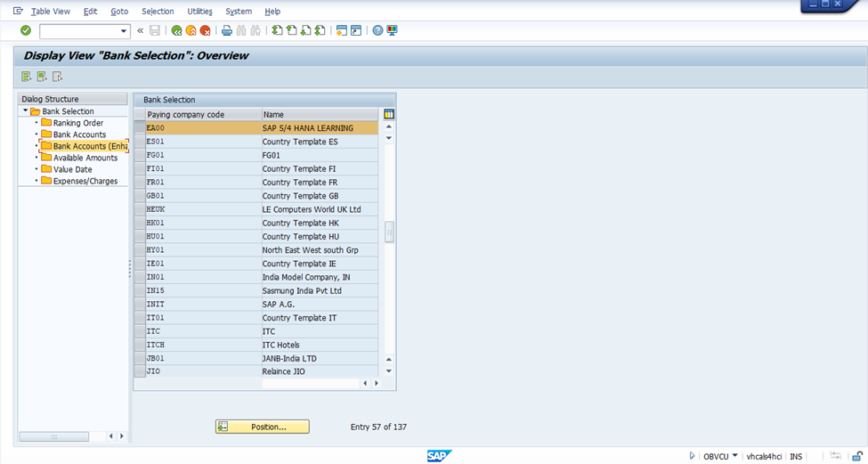This screenshot has width=868, height=464.
Task: Jump to First Page icon
Action: 278,30
